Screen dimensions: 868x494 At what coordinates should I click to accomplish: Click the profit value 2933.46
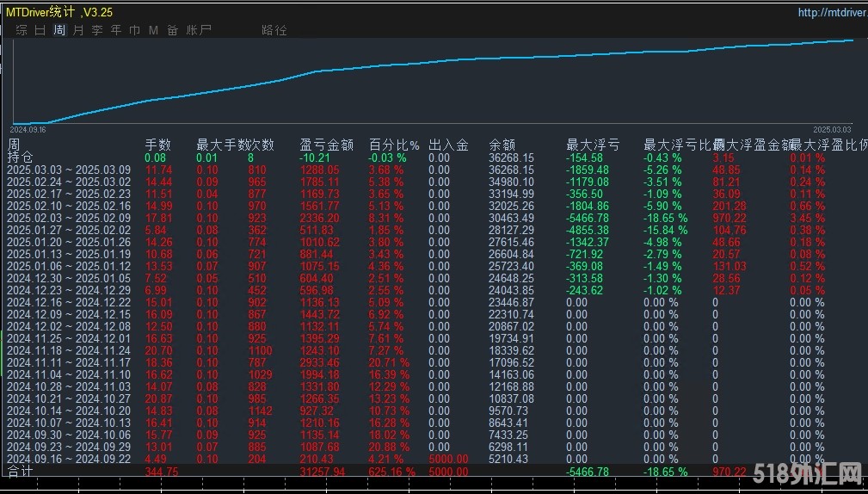pyautogui.click(x=317, y=362)
